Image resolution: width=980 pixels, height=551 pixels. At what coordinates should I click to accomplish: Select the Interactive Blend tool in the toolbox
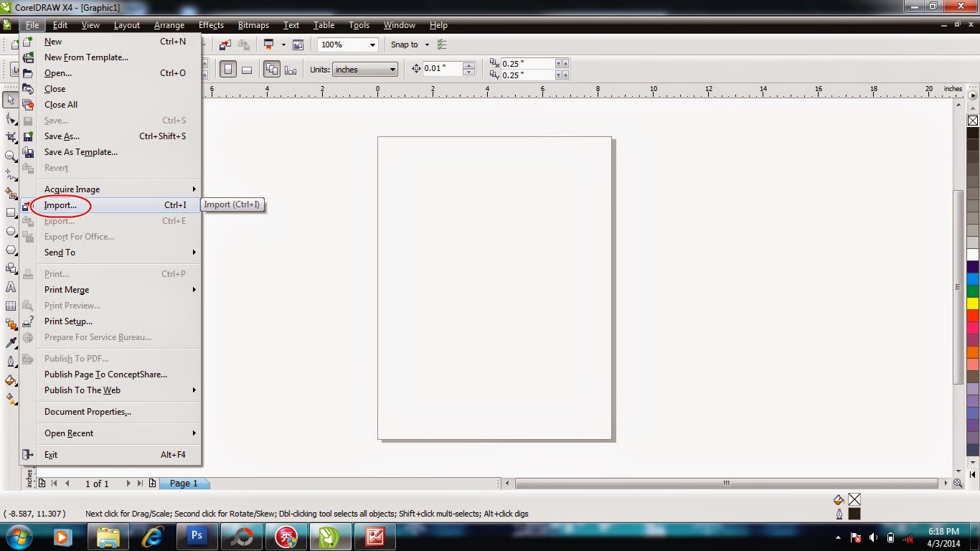pyautogui.click(x=10, y=324)
